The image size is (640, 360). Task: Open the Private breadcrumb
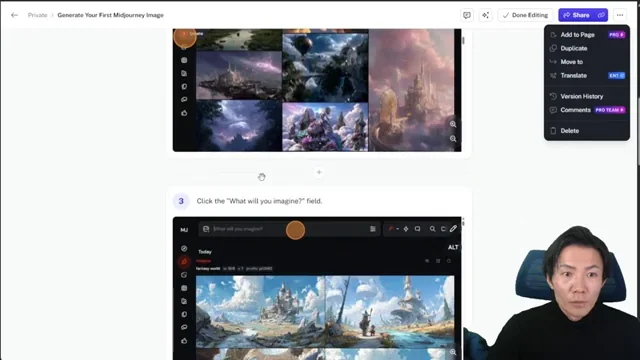tap(38, 15)
